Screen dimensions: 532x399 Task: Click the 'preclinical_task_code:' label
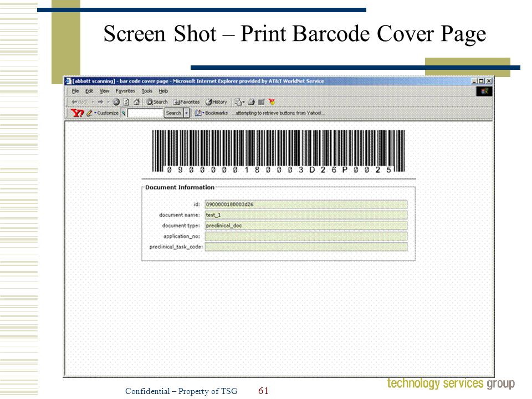tap(176, 247)
